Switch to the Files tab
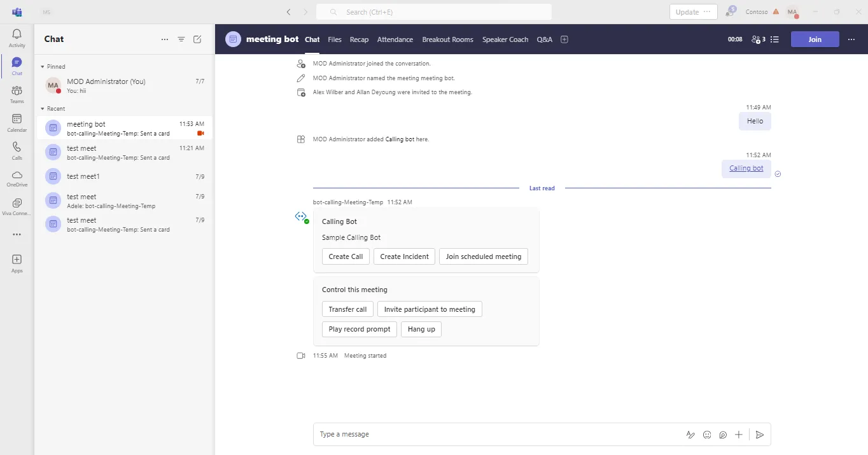Image resolution: width=868 pixels, height=455 pixels. tap(335, 39)
